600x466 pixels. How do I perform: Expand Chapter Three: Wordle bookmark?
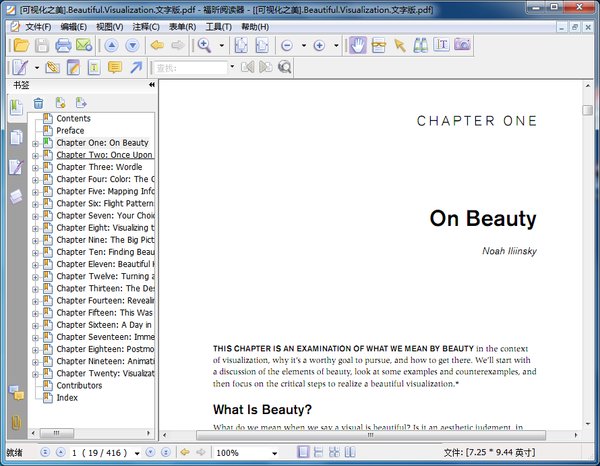[35, 168]
